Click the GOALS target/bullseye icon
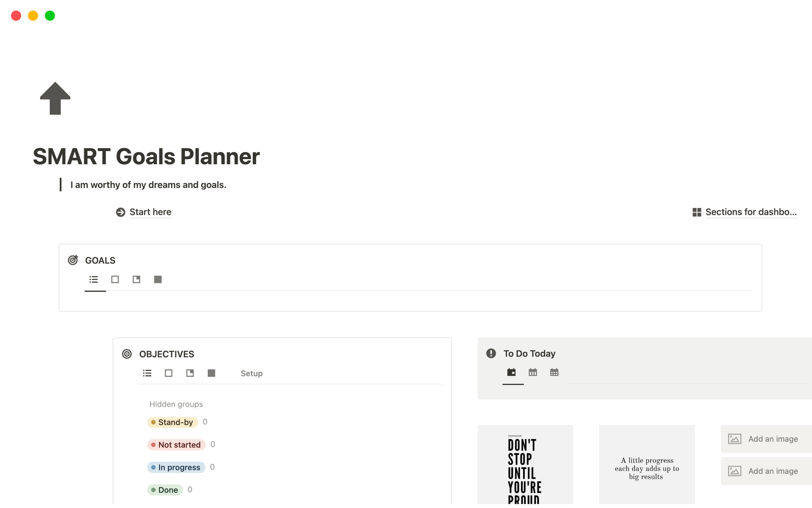812x508 pixels. click(72, 260)
